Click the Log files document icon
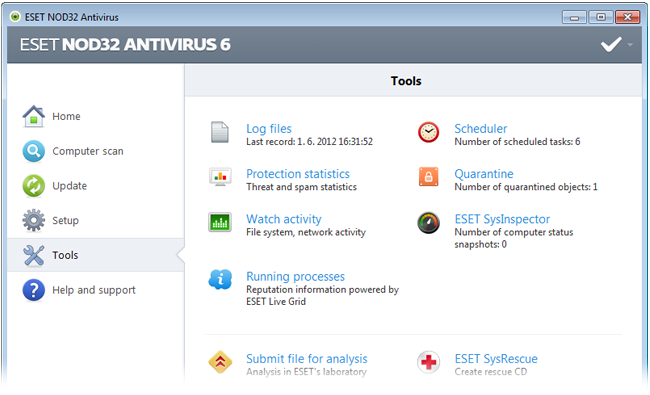This screenshot has height=395, width=650. (x=220, y=132)
